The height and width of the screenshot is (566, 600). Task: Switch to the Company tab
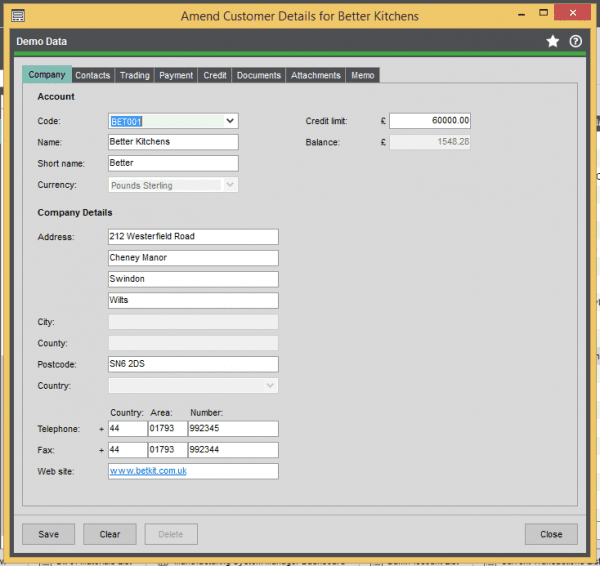pyautogui.click(x=47, y=75)
